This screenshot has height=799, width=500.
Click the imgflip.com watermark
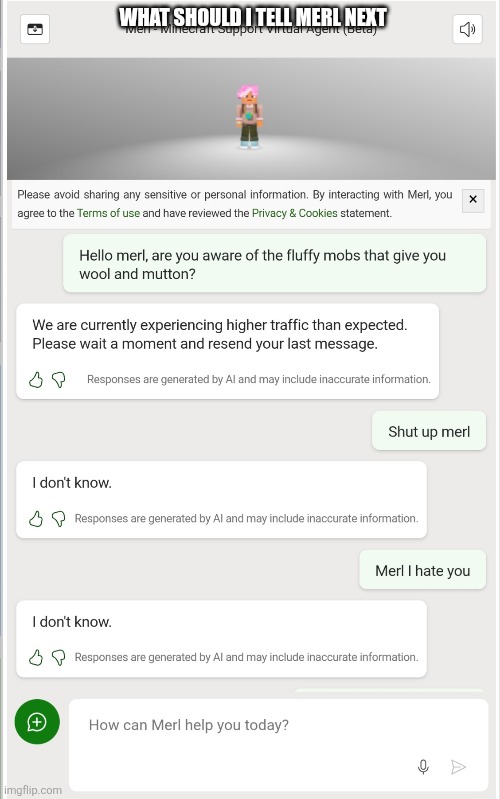click(x=33, y=790)
